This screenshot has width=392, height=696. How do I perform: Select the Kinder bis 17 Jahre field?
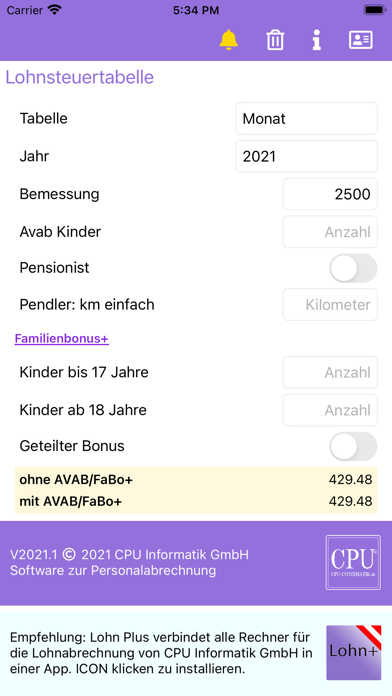coord(330,372)
